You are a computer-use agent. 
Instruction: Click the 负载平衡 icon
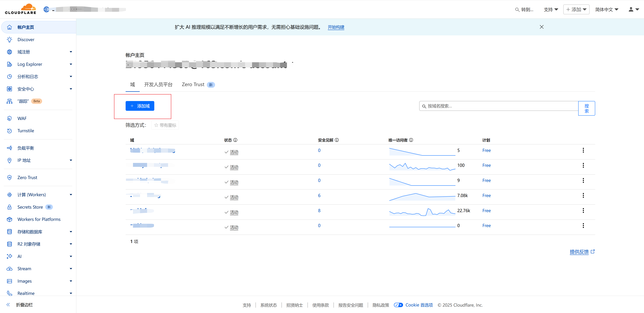click(x=10, y=148)
